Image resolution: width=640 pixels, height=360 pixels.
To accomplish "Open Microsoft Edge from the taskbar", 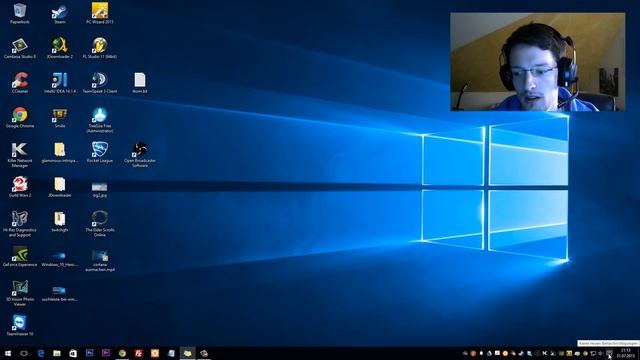I will [40, 353].
